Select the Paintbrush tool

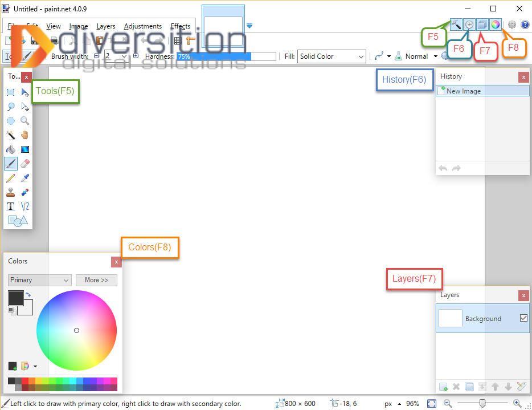click(10, 164)
